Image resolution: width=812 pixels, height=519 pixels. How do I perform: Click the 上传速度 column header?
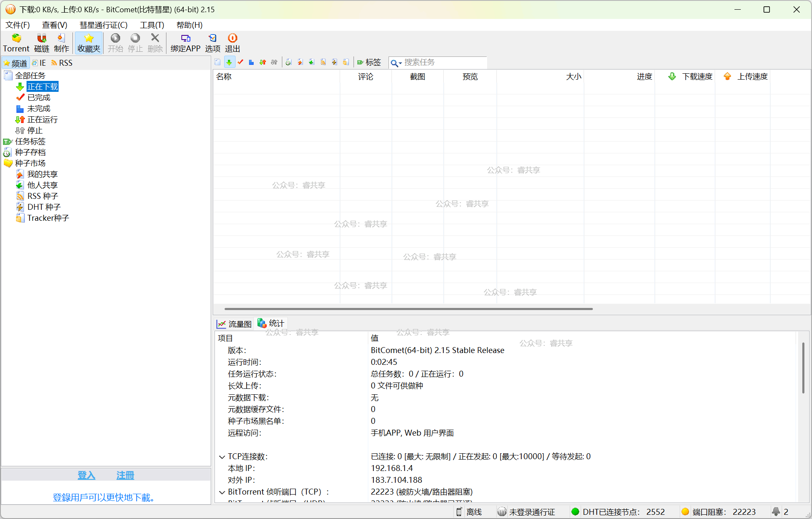tap(743, 77)
